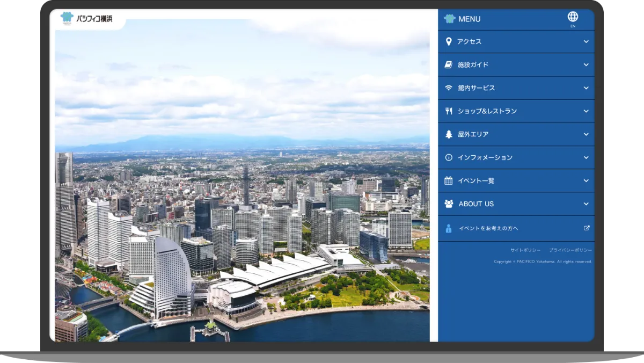Expand the 屋外エリア chevron
Screen dimensions: 644x363
coord(586,134)
